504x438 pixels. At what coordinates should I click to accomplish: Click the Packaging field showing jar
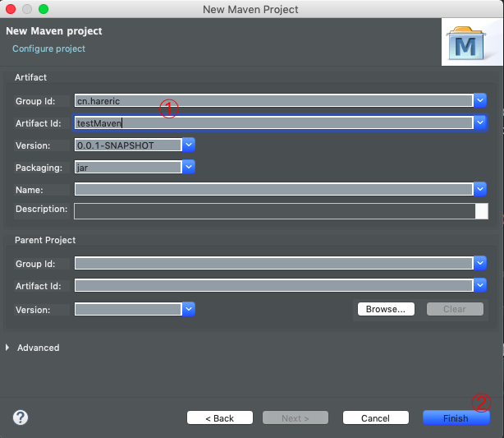click(128, 167)
